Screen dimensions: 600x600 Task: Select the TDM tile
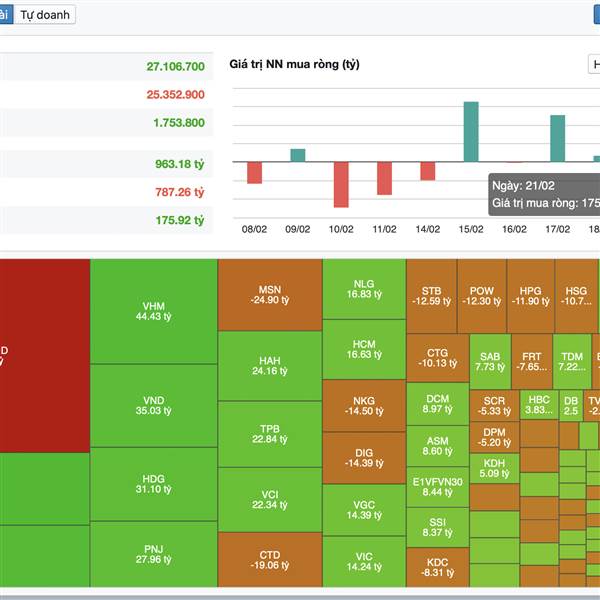(572, 361)
